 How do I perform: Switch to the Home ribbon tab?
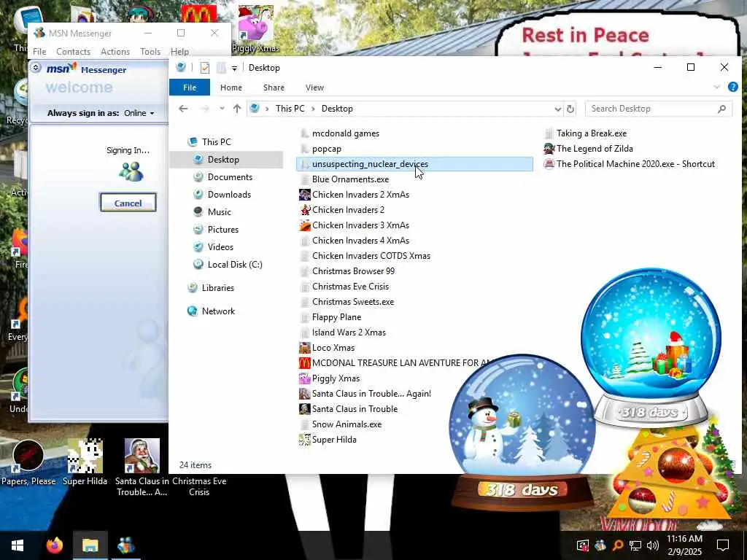pyautogui.click(x=231, y=87)
